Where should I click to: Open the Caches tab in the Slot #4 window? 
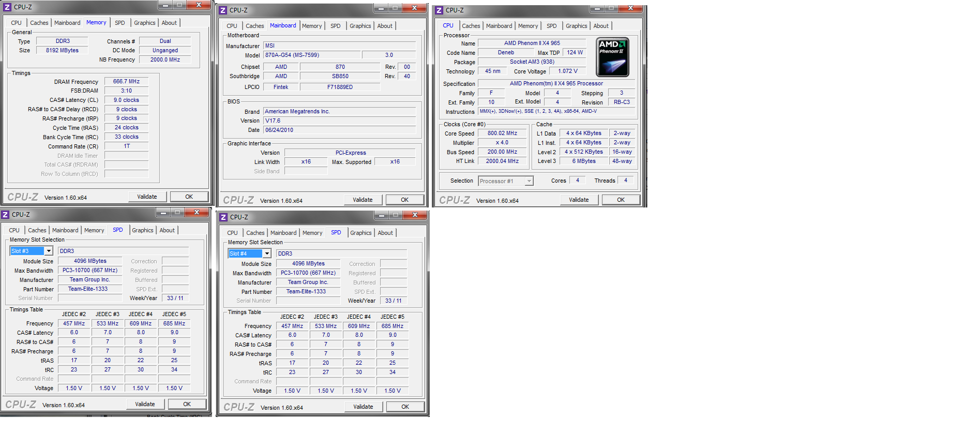255,233
